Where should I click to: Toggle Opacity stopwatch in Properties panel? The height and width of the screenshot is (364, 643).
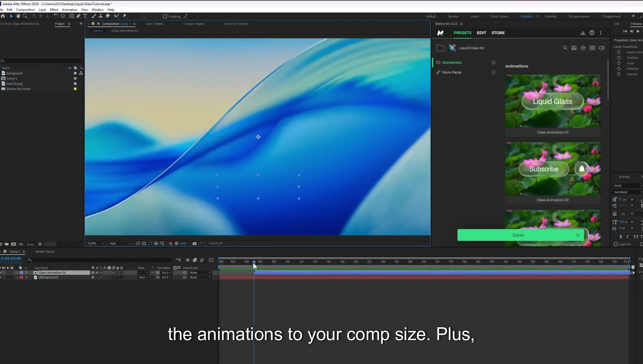[x=619, y=74]
